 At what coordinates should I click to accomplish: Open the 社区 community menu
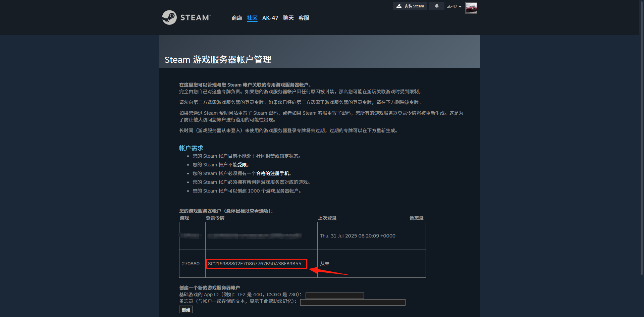coord(252,18)
